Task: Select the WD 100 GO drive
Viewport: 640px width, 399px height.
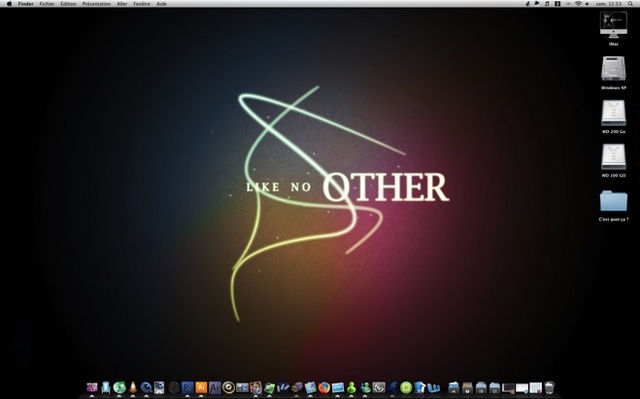Action: tap(613, 160)
